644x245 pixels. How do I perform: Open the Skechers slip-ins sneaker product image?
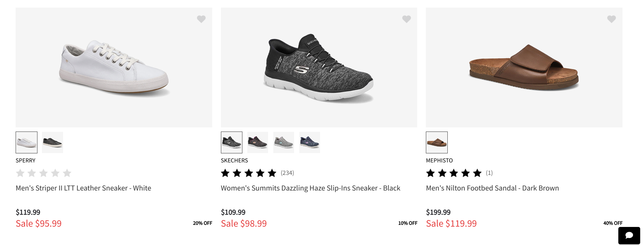coord(319,68)
